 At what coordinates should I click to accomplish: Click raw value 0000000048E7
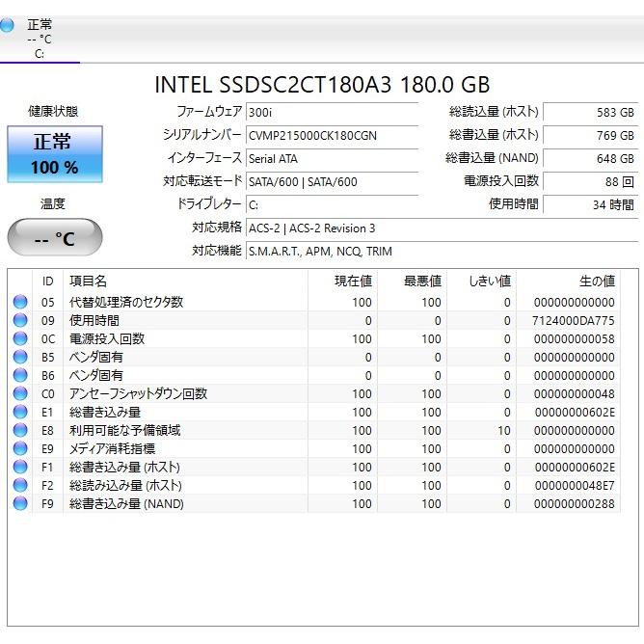coord(575,486)
